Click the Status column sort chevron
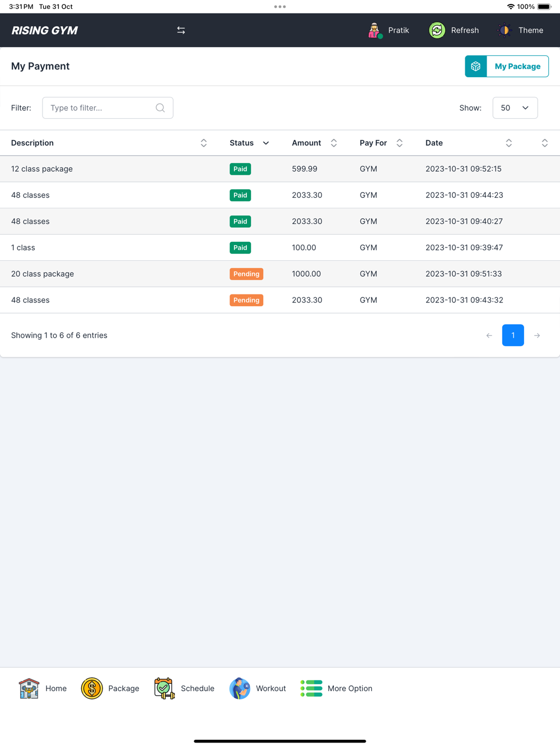560x747 pixels. [266, 143]
